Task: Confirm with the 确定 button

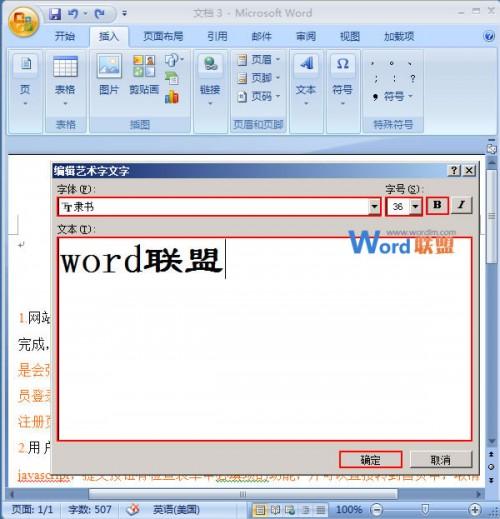Action: click(371, 460)
